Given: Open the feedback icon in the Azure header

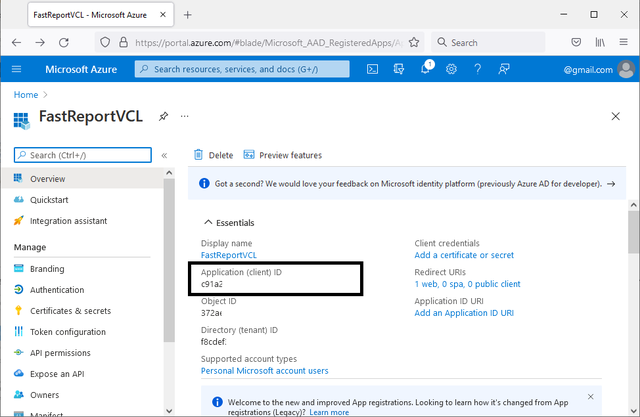Looking at the screenshot, I should (504, 69).
